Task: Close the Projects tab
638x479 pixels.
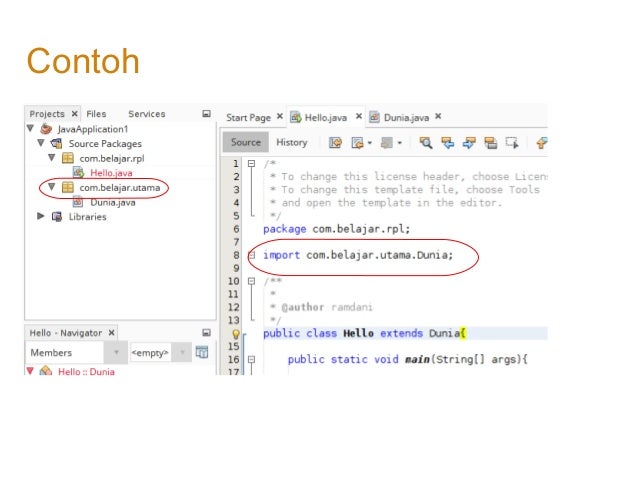Action: 74,114
